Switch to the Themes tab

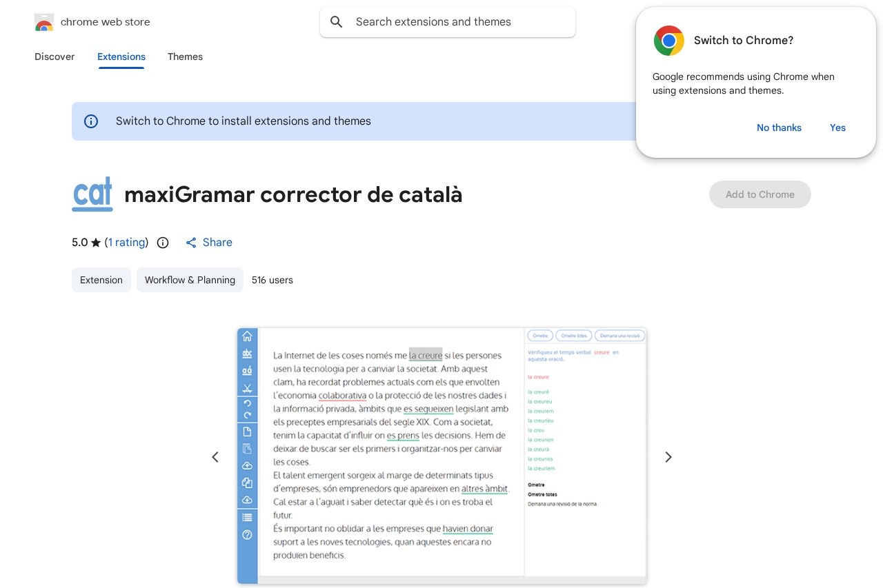tap(185, 57)
